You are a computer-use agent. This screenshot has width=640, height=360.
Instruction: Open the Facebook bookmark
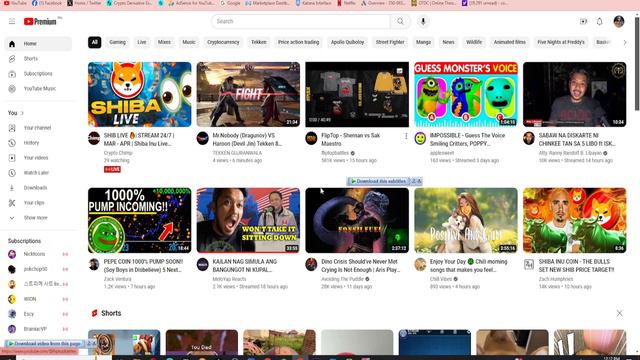point(47,3)
